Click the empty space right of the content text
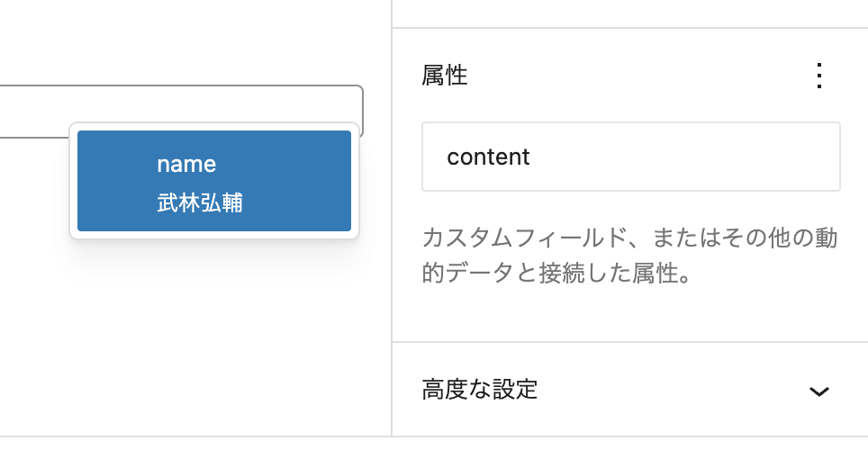Viewport: 868px width, 468px height. coord(702,157)
